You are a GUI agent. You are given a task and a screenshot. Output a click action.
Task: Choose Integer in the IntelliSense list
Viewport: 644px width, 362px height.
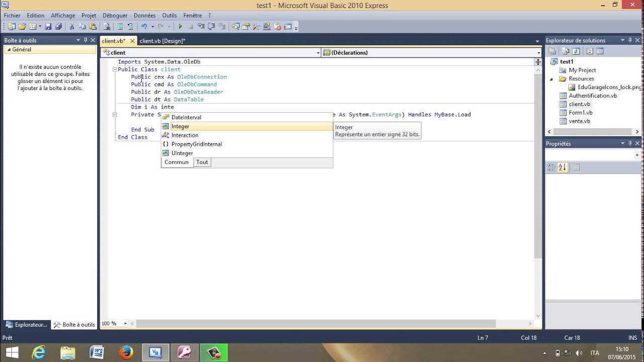tap(247, 126)
